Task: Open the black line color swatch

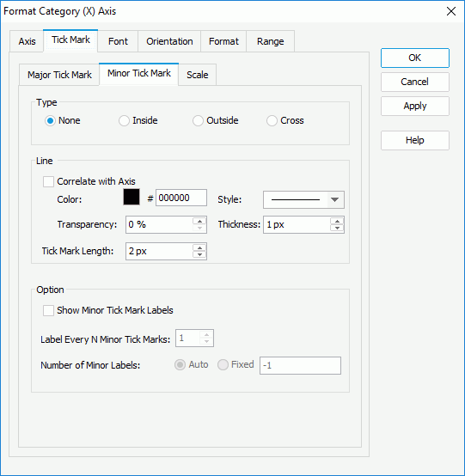Action: [x=132, y=197]
